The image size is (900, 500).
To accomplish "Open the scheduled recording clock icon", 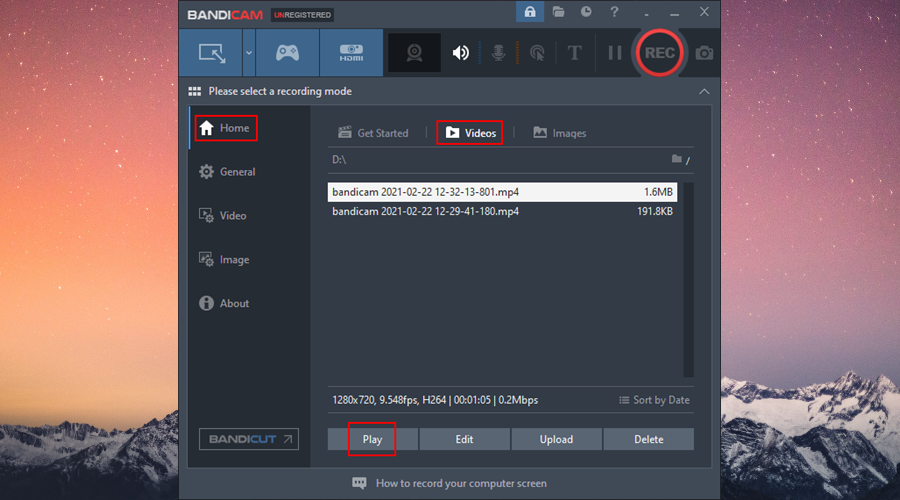I will pyautogui.click(x=586, y=11).
